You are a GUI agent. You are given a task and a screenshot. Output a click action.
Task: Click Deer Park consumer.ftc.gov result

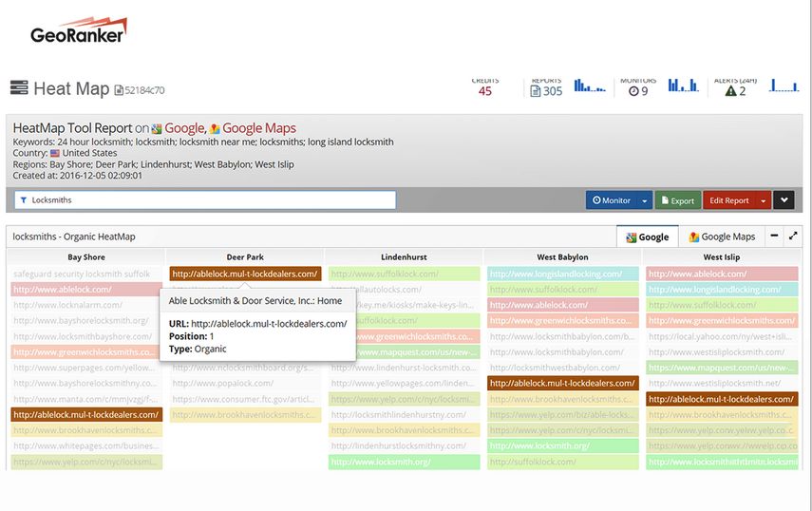click(245, 399)
